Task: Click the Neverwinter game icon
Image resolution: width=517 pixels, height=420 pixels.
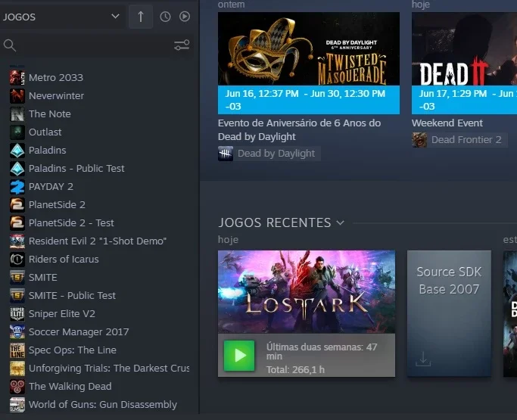Action: pos(17,95)
